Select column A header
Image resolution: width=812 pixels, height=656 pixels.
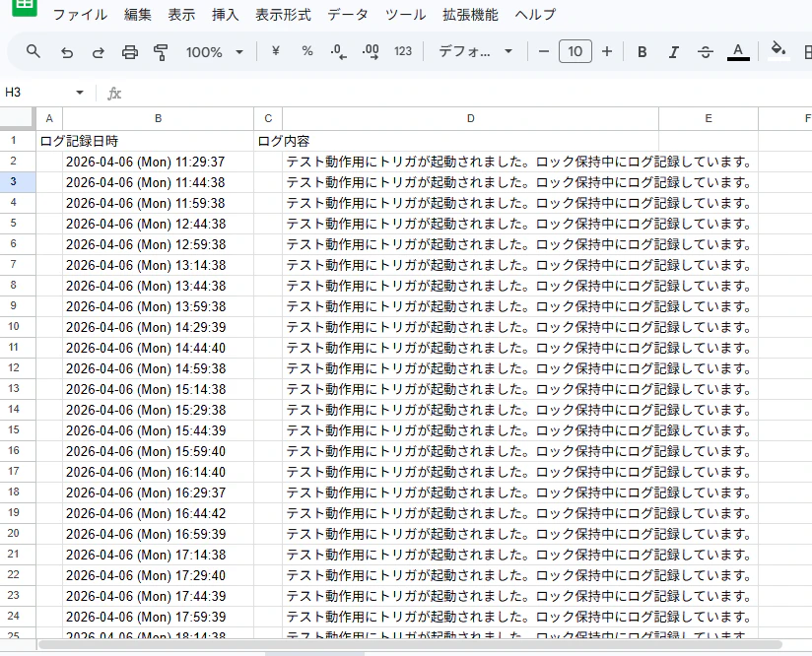(49, 118)
